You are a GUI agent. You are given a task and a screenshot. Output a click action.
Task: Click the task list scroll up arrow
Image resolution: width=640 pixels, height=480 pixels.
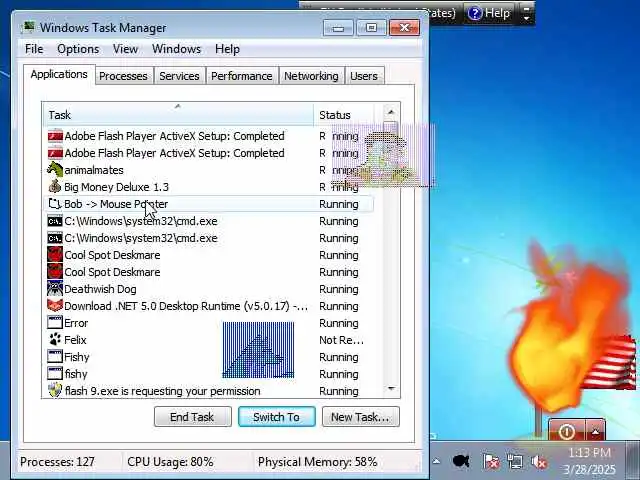[391, 112]
